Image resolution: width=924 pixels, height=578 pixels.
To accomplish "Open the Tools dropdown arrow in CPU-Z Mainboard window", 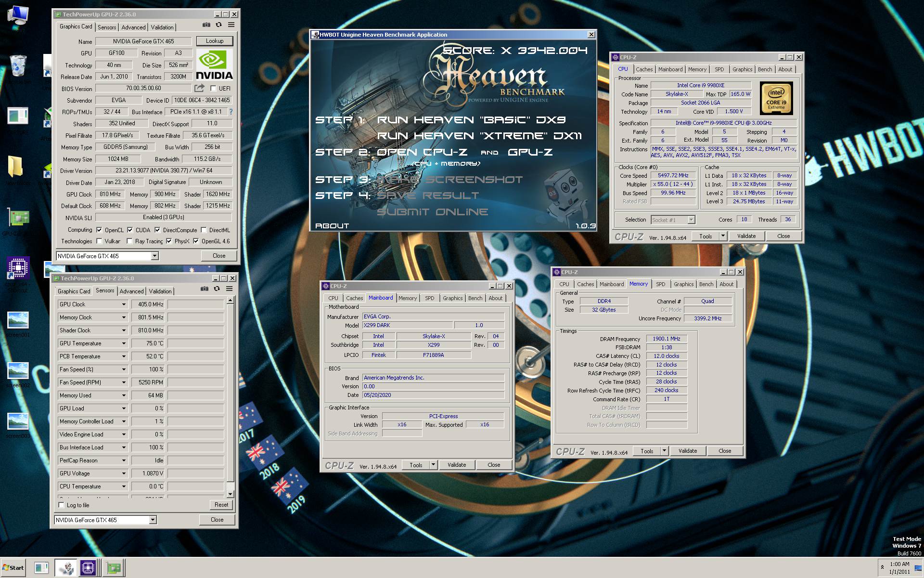I will click(x=433, y=465).
